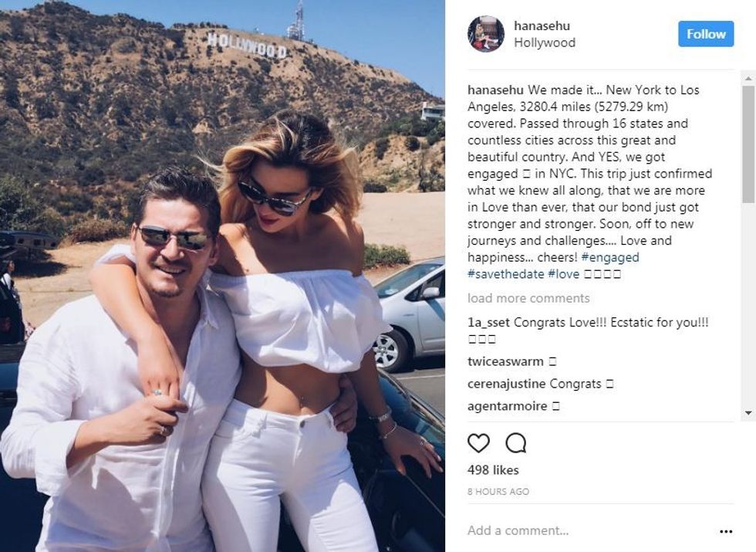Visit agentarmoire's profile from comments
Image resolution: width=756 pixels, height=552 pixels.
click(x=508, y=406)
